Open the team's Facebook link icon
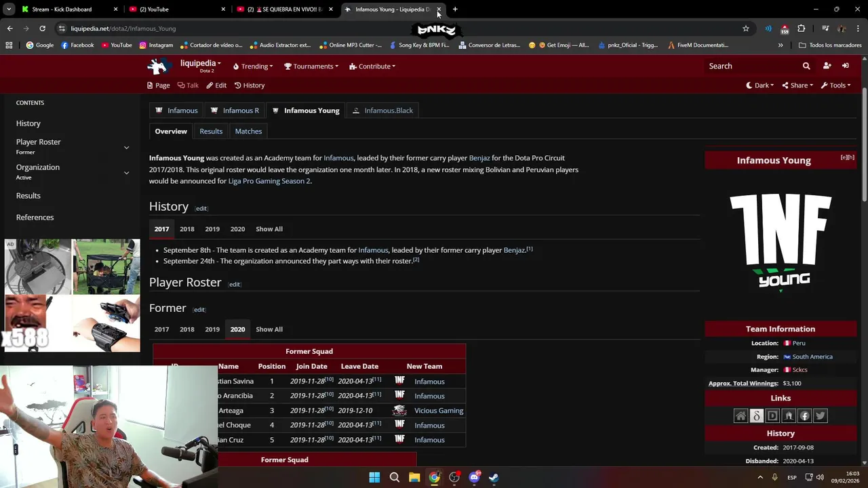 pyautogui.click(x=804, y=416)
